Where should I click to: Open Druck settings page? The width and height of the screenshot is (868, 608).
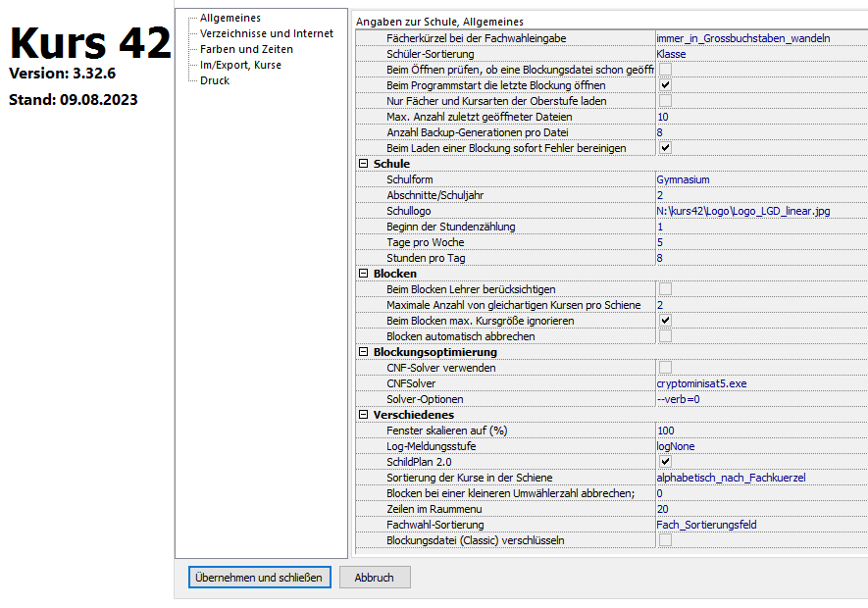pyautogui.click(x=214, y=80)
